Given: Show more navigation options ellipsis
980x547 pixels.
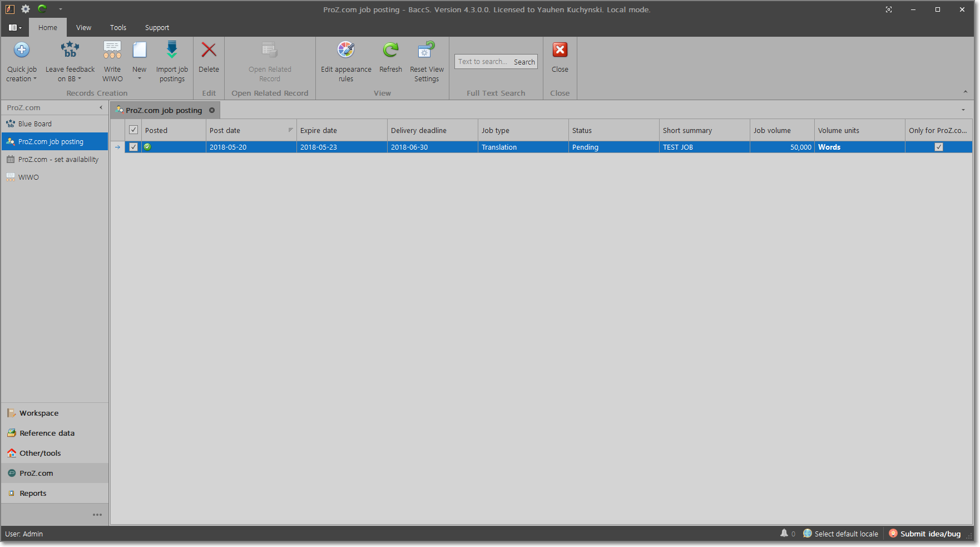Looking at the screenshot, I should pos(97,515).
